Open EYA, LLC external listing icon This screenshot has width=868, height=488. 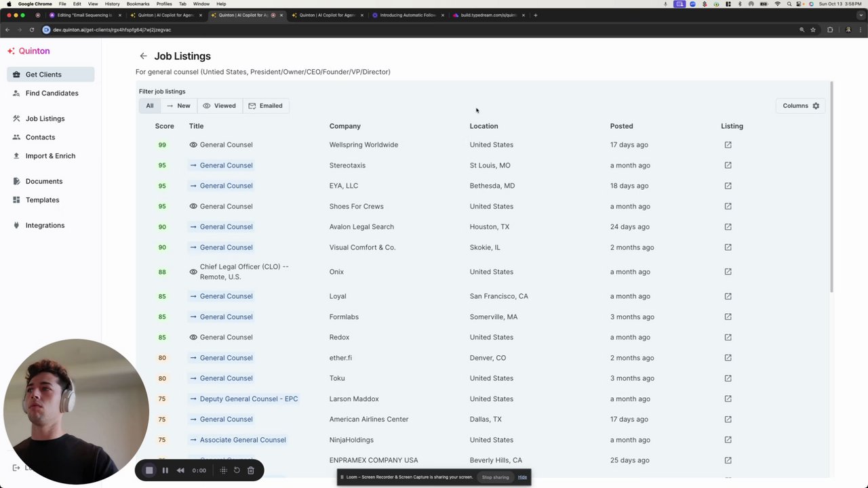[x=728, y=186]
